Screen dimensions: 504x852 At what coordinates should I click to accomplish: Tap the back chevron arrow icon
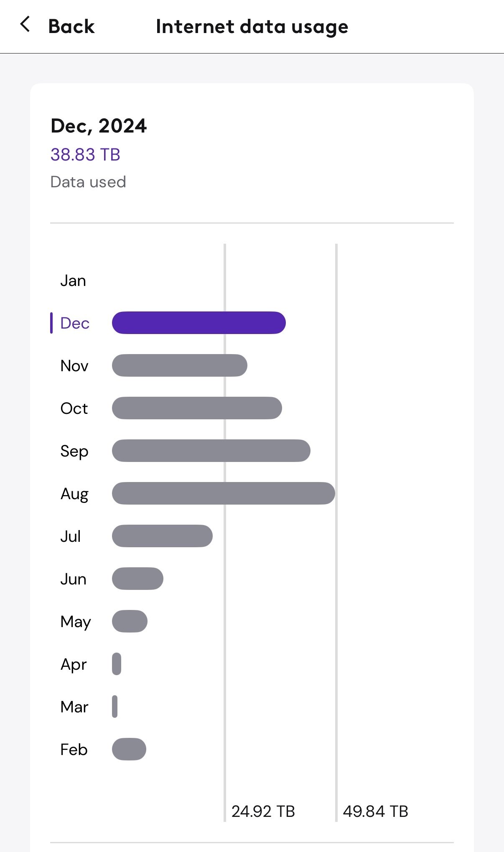(x=25, y=25)
